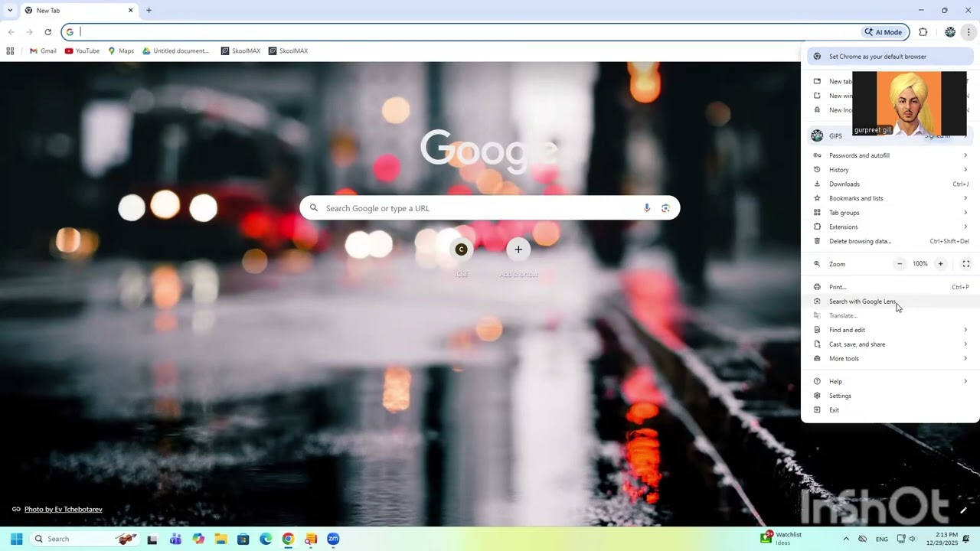Select Print in Chrome menu
The width and height of the screenshot is (980, 551).
[x=890, y=287]
